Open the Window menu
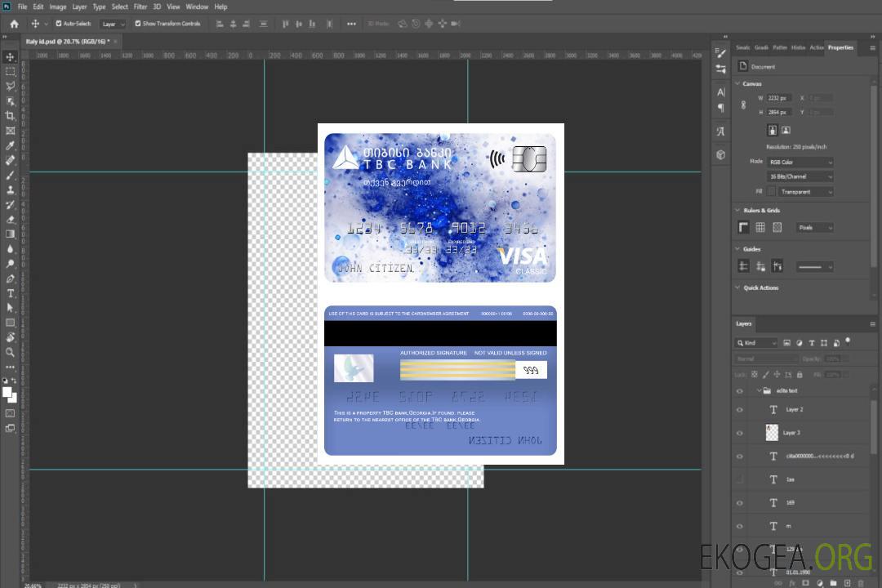The height and width of the screenshot is (588, 882). pyautogui.click(x=197, y=7)
